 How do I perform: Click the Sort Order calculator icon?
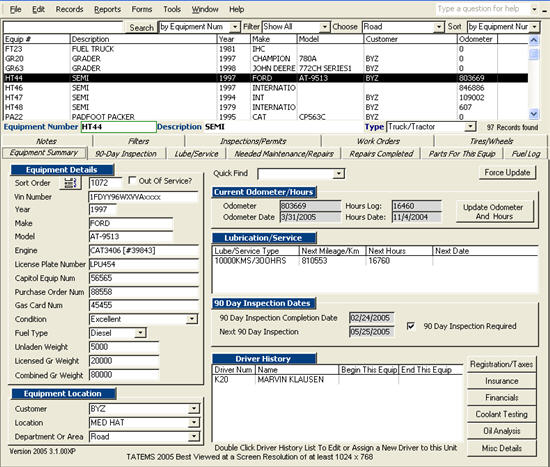click(71, 183)
